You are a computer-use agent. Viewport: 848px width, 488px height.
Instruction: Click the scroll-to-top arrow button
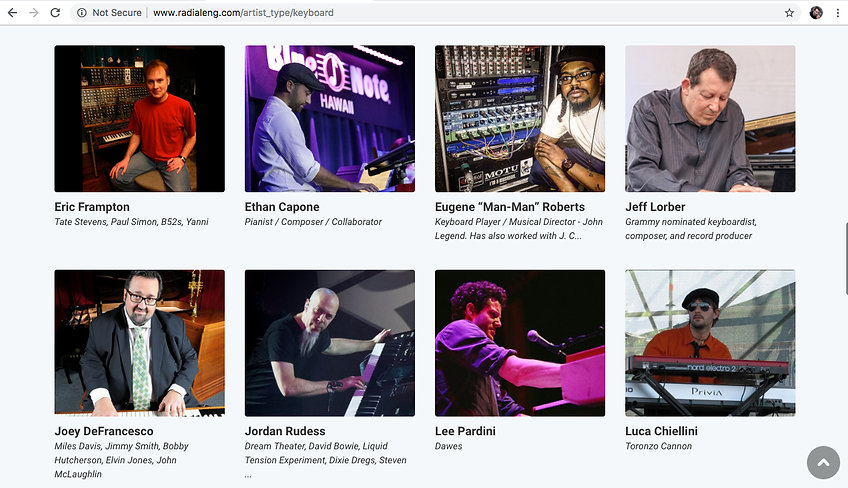coord(823,463)
